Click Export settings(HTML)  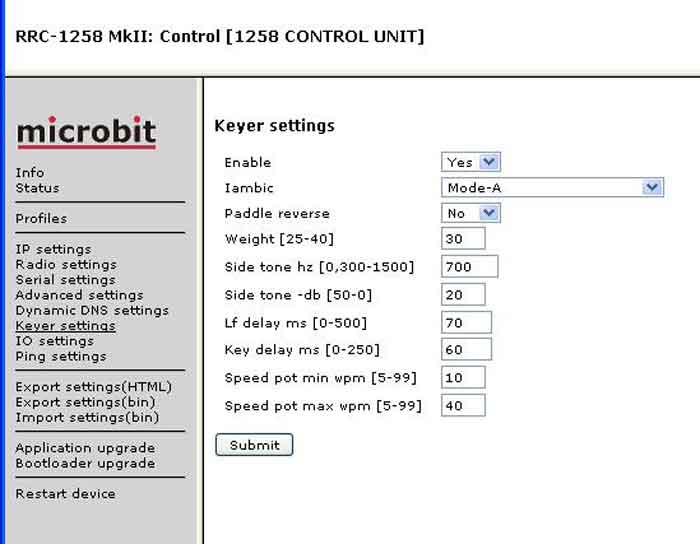94,386
